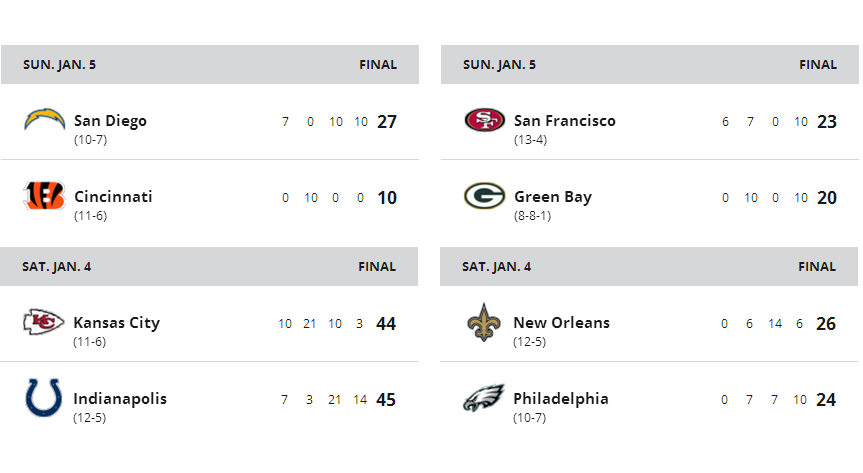Select the Philadelphia team name
863x473 pixels.
pos(561,399)
